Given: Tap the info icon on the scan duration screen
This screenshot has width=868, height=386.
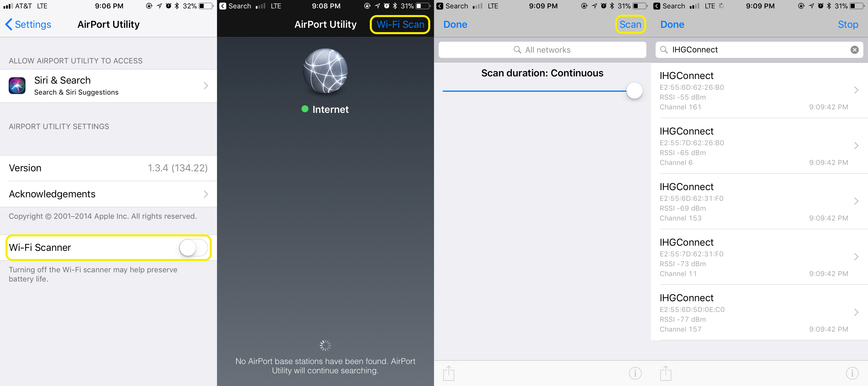Looking at the screenshot, I should coord(635,373).
